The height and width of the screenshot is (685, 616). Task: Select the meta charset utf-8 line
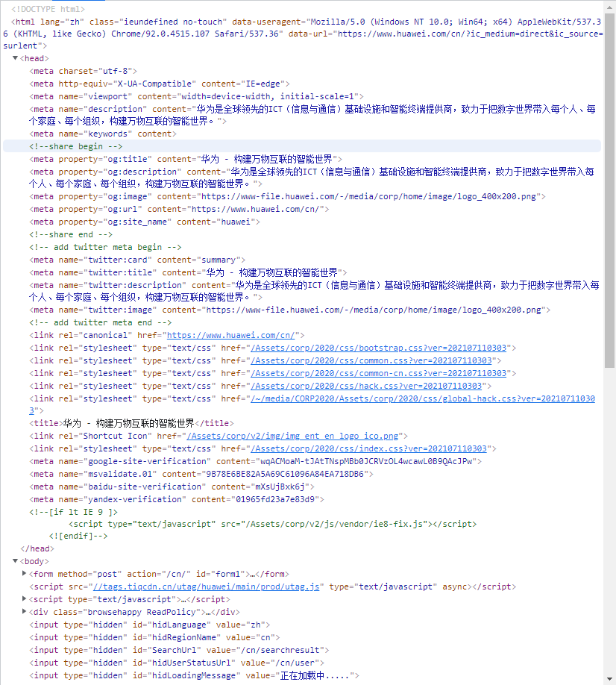[83, 71]
